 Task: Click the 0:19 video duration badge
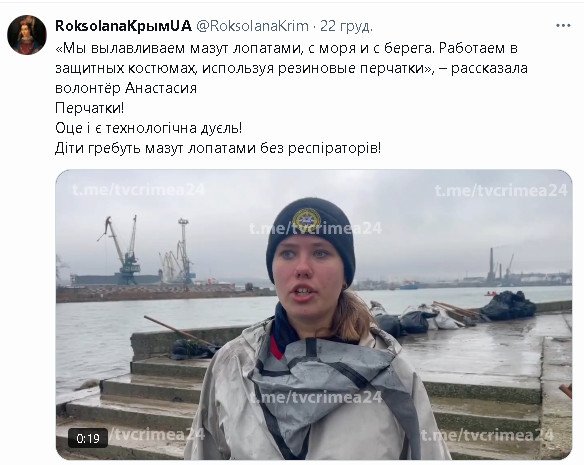click(88, 438)
